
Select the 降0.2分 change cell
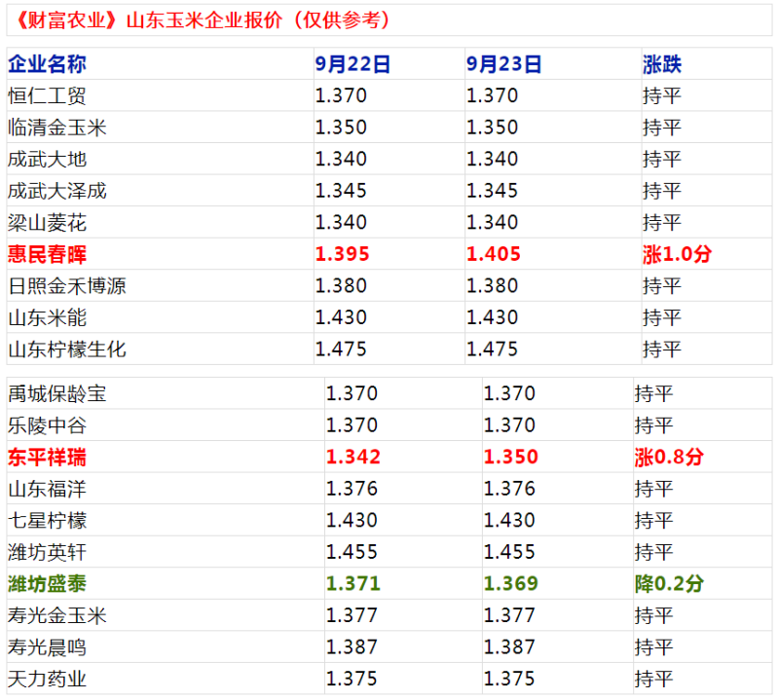[x=668, y=584]
